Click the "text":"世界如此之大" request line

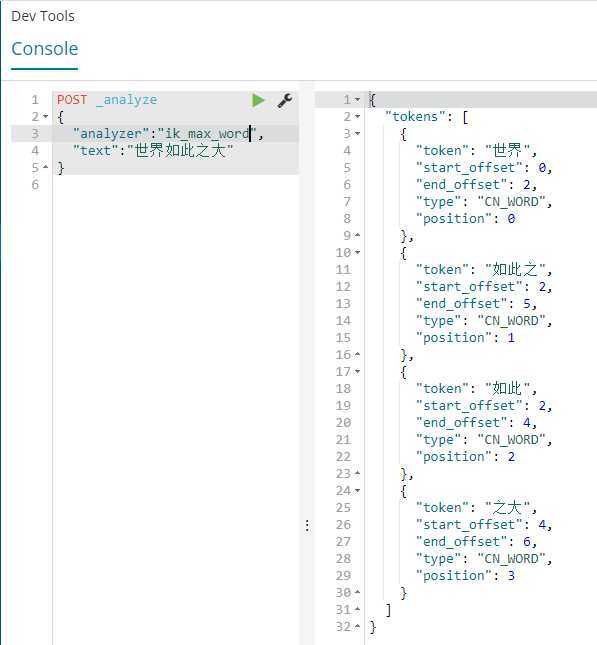click(153, 151)
